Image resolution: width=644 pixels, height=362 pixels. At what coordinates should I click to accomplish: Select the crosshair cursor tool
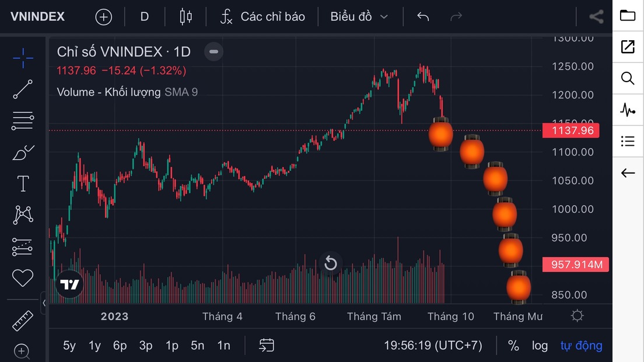click(23, 57)
